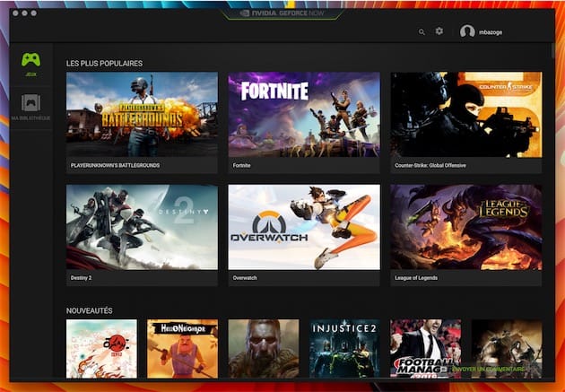This screenshot has width=565, height=392.
Task: Click the mbazoge username
Action: (491, 32)
